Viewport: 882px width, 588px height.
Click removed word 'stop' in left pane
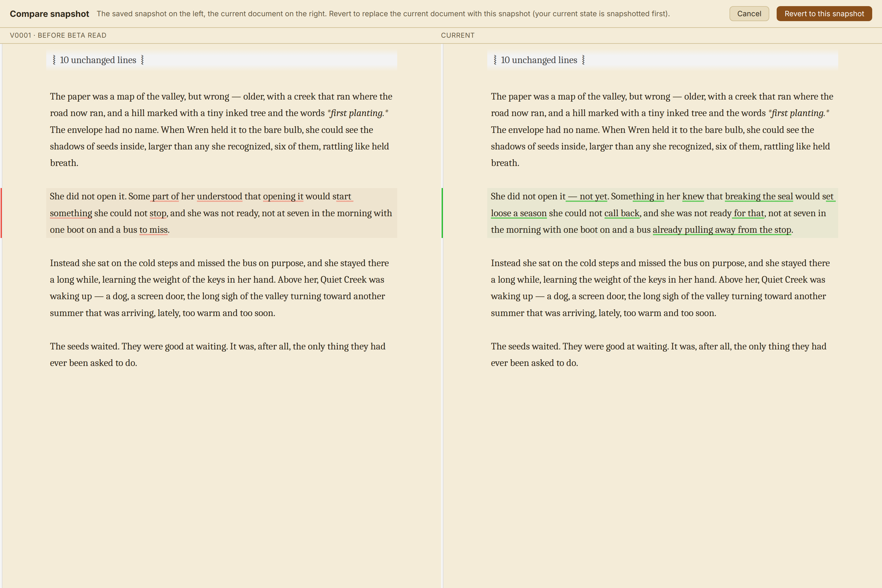[x=158, y=213]
